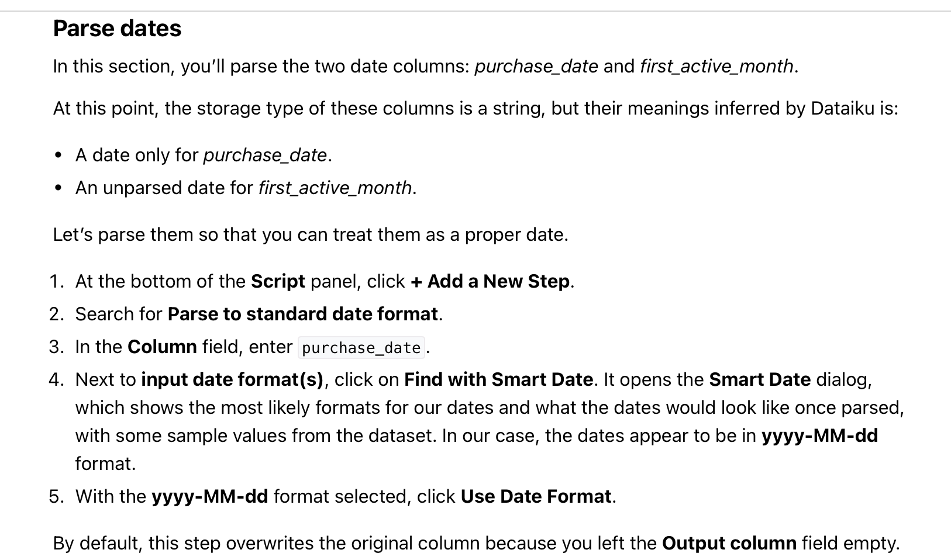Click the bold "Output column" text
The width and height of the screenshot is (951, 560).
click(729, 543)
